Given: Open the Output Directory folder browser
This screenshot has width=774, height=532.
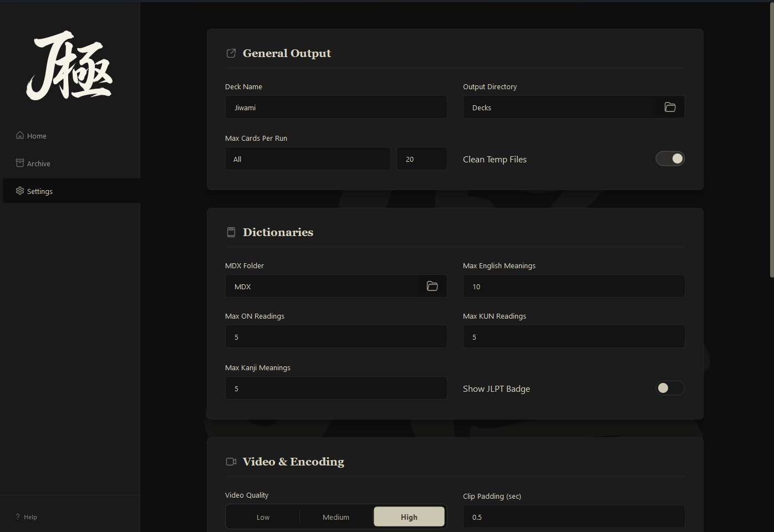Looking at the screenshot, I should (x=670, y=107).
